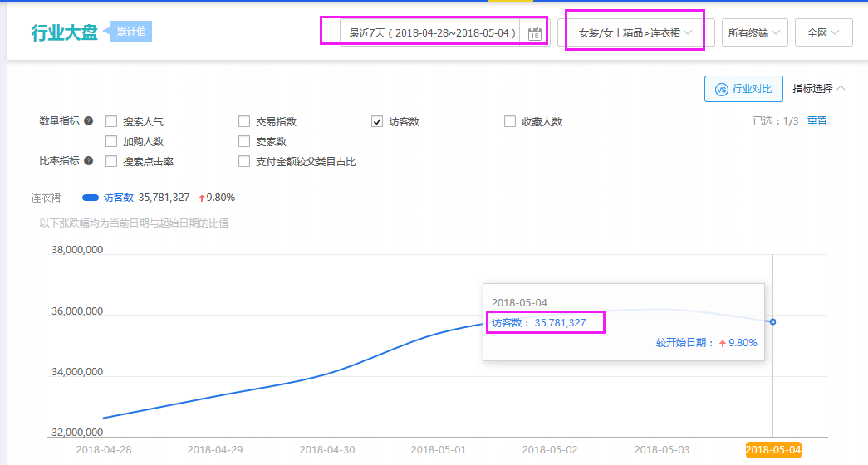Select the 卖家数 checkbox
This screenshot has height=465, width=868.
tap(244, 142)
